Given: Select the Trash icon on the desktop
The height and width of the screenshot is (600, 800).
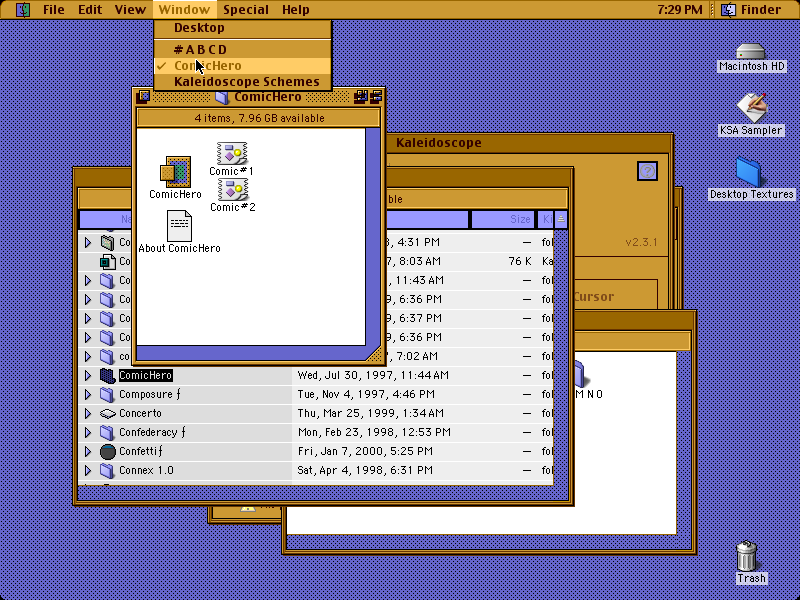Looking at the screenshot, I should tap(747, 556).
